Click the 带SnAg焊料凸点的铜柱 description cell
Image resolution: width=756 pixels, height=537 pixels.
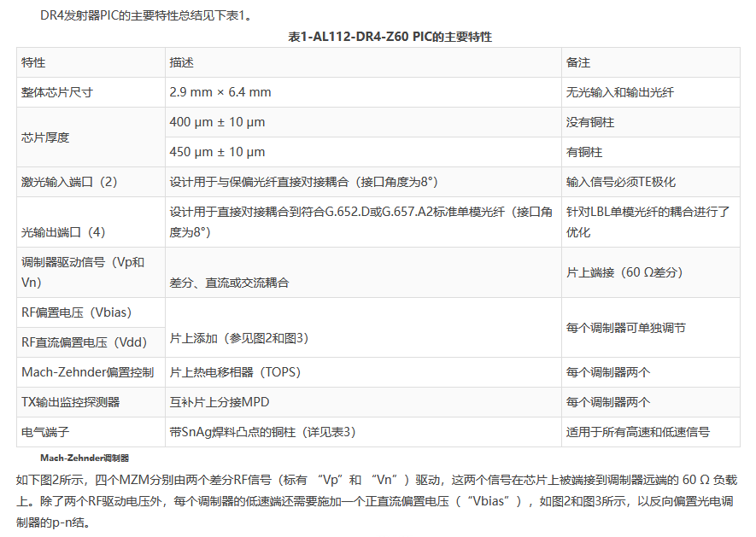261,432
